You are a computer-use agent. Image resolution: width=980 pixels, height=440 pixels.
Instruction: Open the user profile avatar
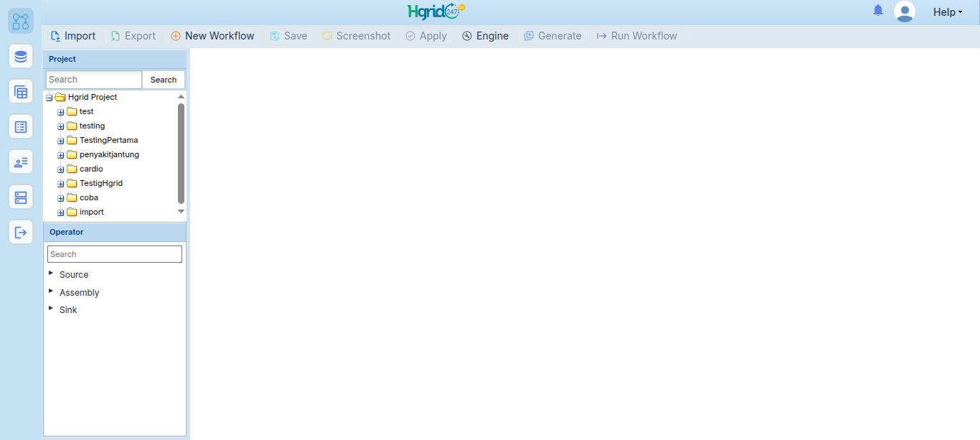tap(905, 11)
